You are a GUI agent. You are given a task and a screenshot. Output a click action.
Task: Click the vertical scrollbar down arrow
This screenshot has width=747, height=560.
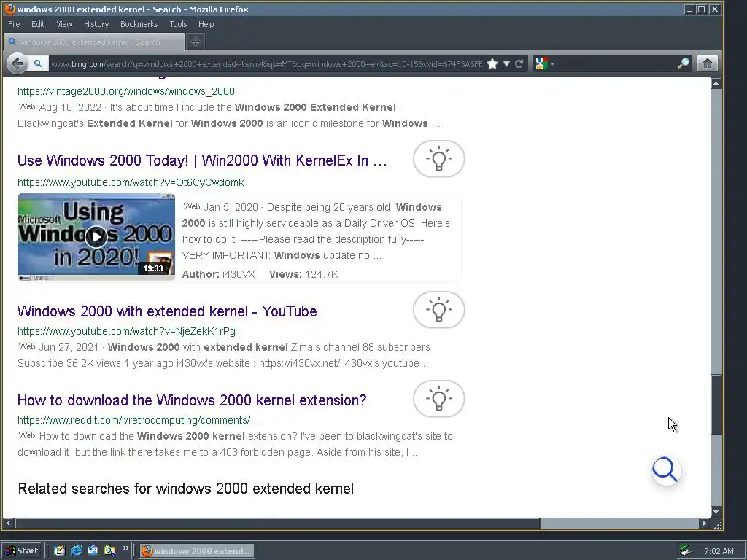pos(716,512)
